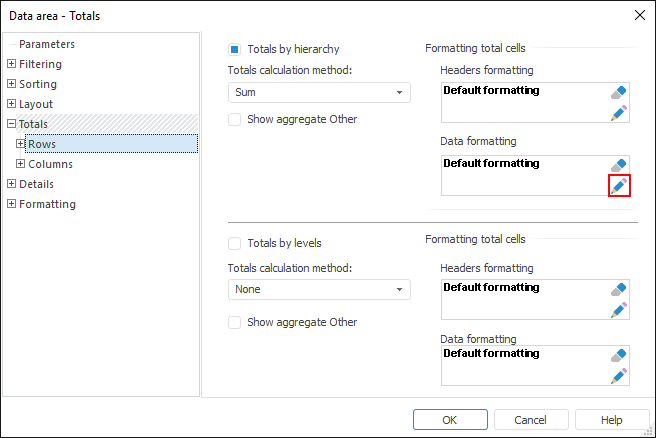The height and width of the screenshot is (438, 656).
Task: Enable the Totals by levels checkbox
Action: [235, 243]
